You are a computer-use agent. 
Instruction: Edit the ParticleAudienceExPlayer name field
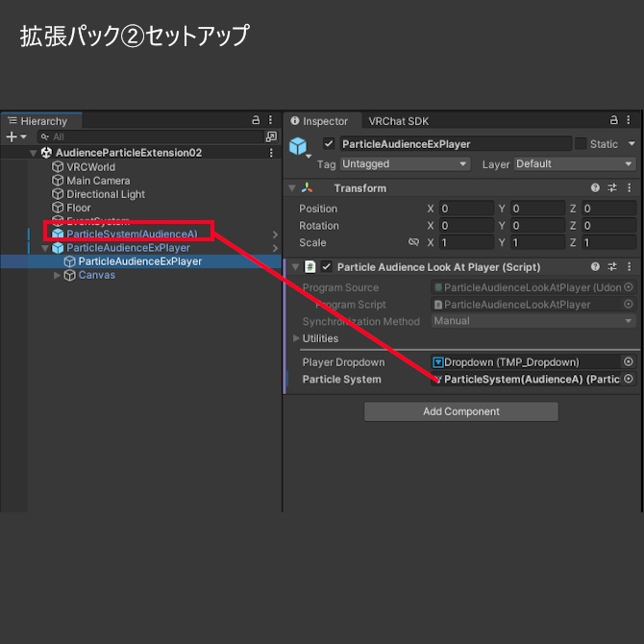[456, 144]
